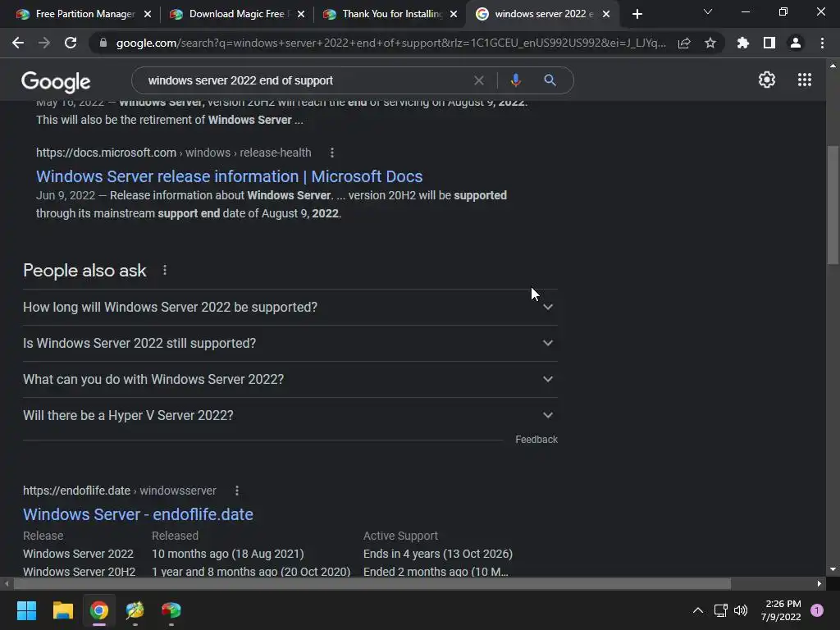Expand What can you do with Windows Server 2022
Image resolution: width=840 pixels, height=630 pixels.
290,379
